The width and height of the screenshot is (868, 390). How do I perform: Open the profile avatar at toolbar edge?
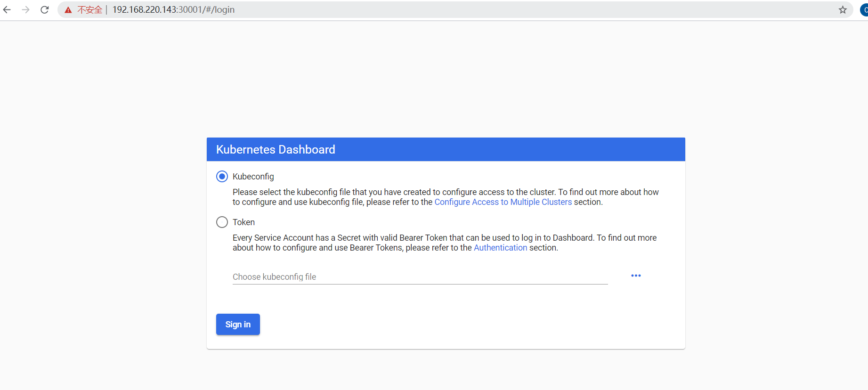coord(864,10)
